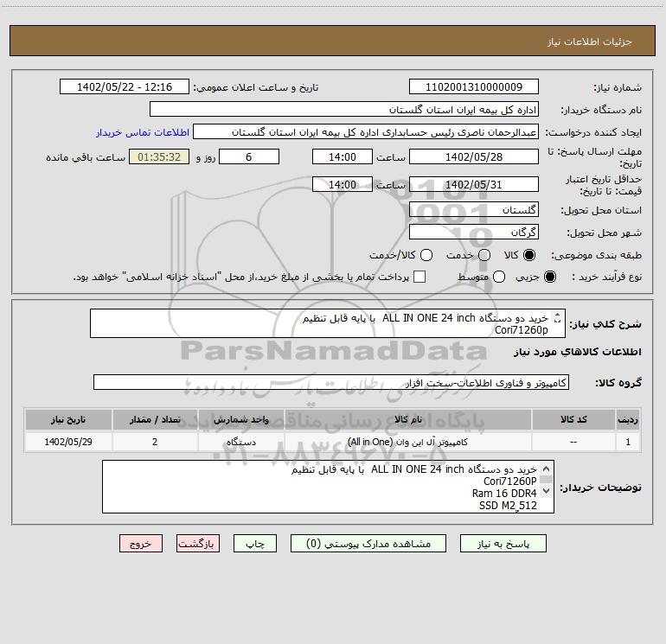Click the تاریخ نیاز column header
The height and width of the screenshot is (644, 666).
(68, 419)
